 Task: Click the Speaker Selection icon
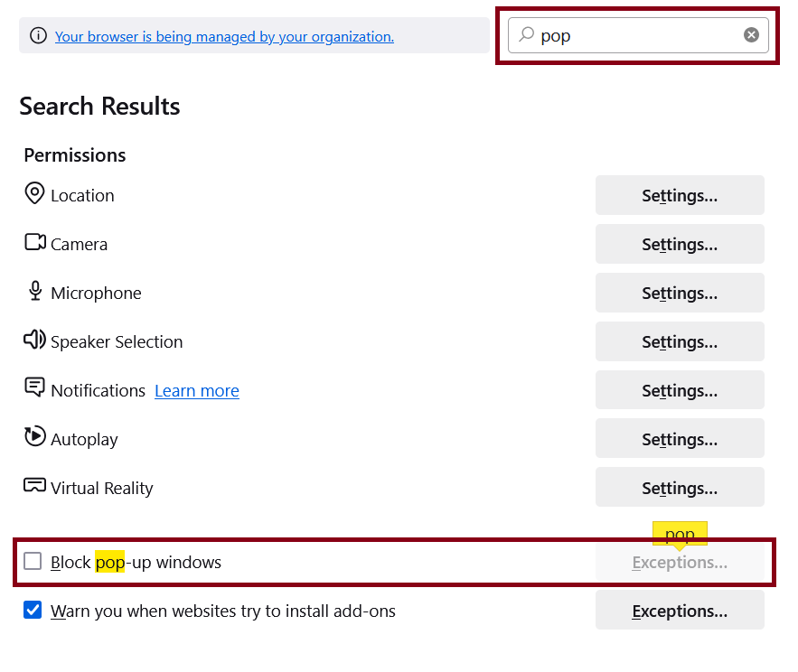coord(33,340)
